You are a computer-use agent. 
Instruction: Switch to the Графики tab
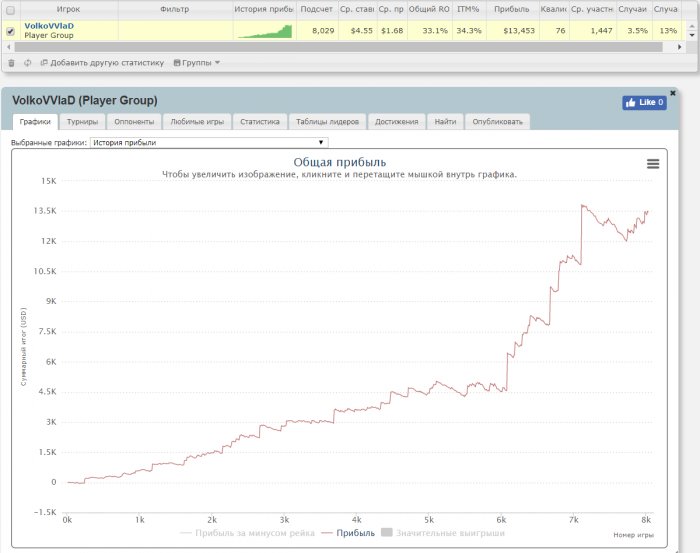[35, 121]
